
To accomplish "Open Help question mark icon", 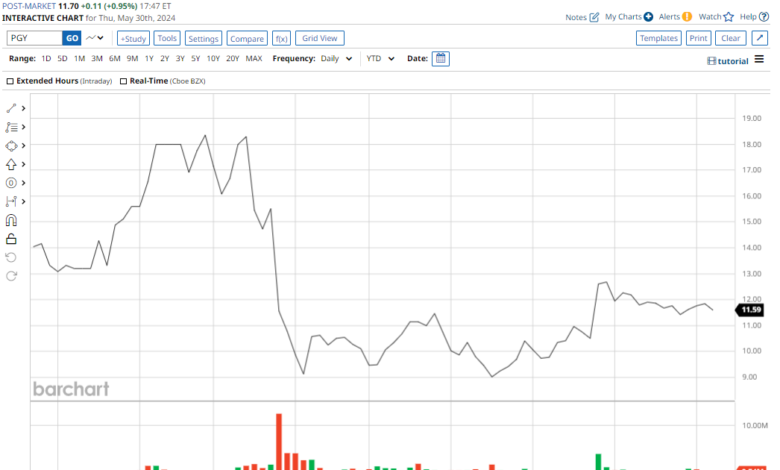I will click(764, 17).
